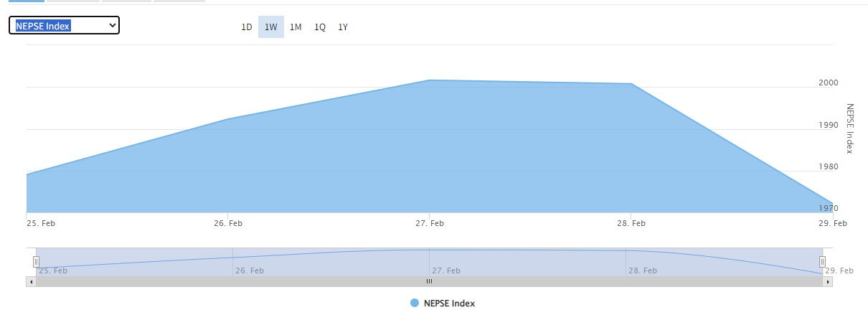The height and width of the screenshot is (320, 868).
Task: Click the chart line point above 28 Feb
Action: click(631, 84)
